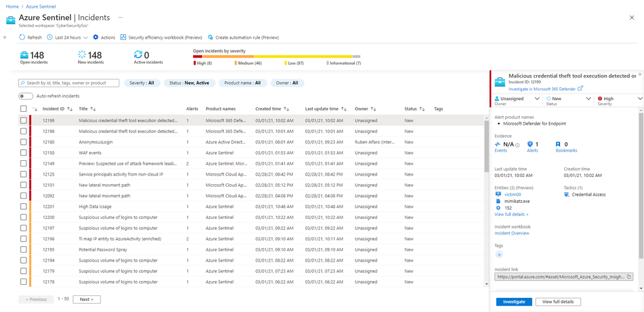Open the Owner : All filter

(288, 83)
